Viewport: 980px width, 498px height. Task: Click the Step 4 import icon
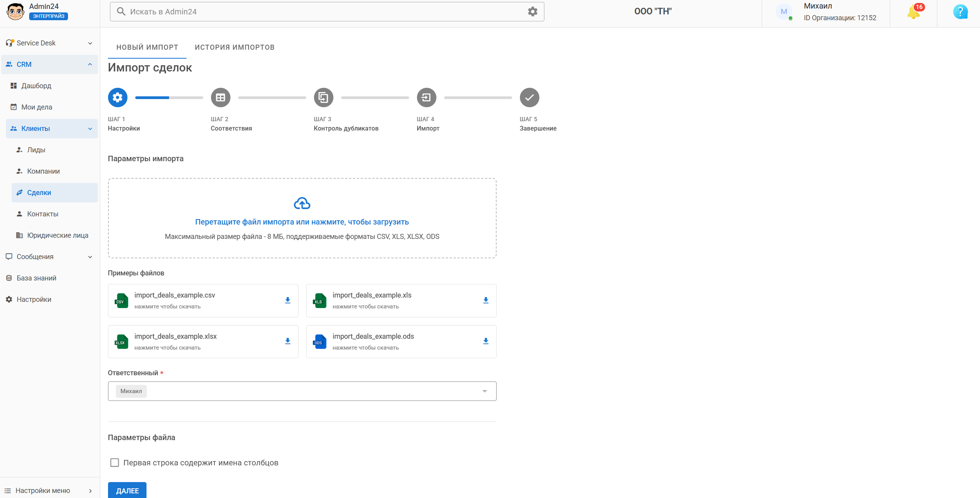[427, 98]
